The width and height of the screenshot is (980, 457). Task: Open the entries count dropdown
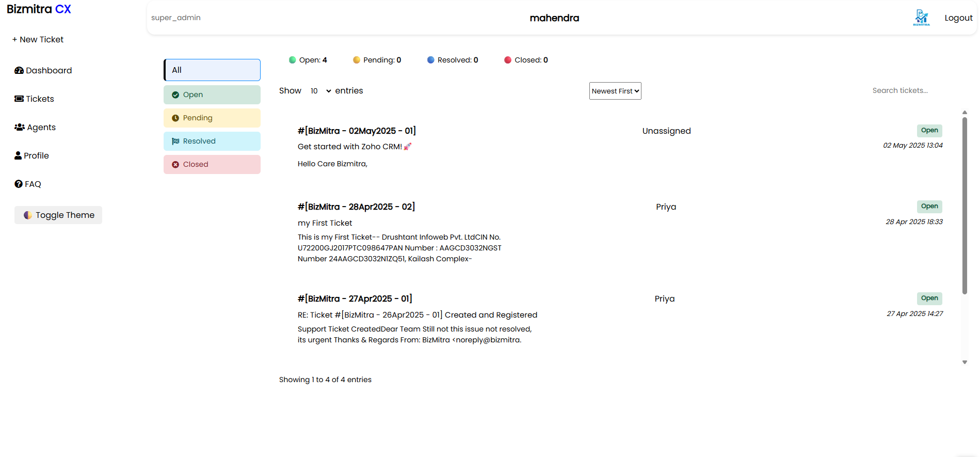click(320, 91)
